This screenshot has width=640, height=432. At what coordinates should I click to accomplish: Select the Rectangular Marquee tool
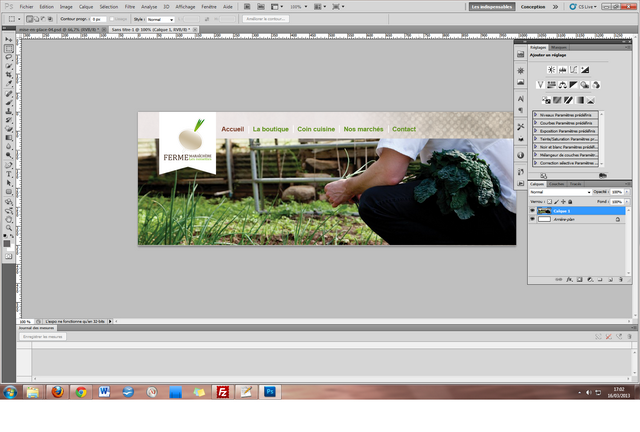9,48
